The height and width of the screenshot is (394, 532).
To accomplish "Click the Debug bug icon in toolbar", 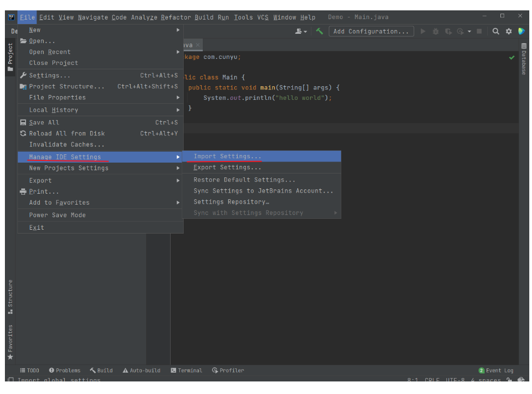I will 436,31.
